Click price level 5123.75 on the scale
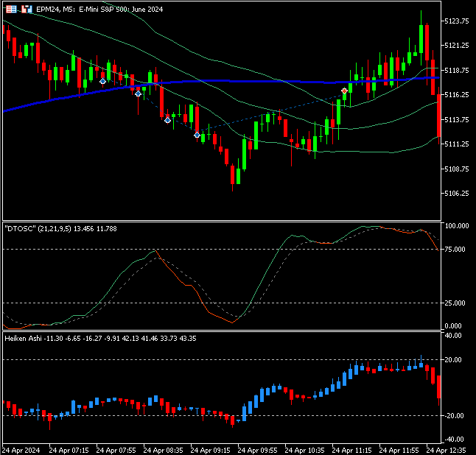476x455 pixels. [457, 21]
